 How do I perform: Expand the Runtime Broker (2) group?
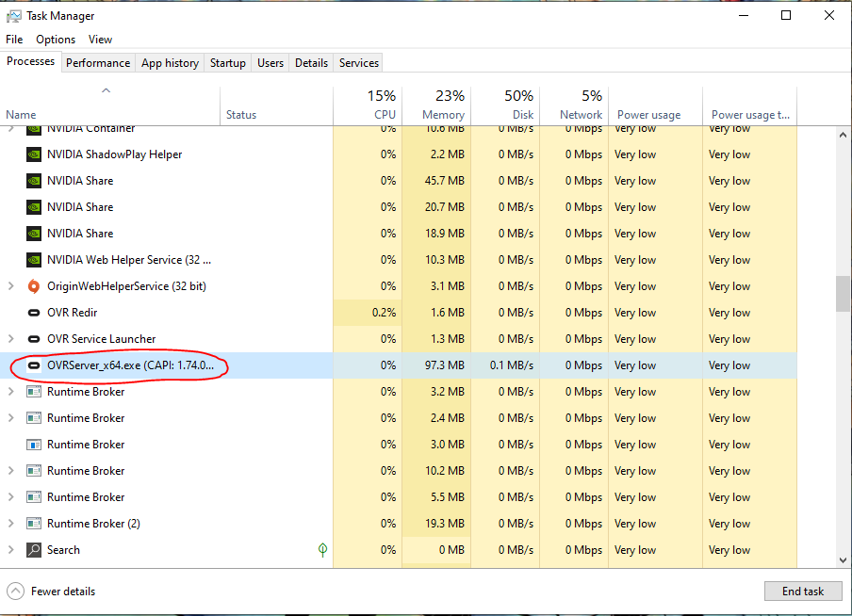coord(11,523)
